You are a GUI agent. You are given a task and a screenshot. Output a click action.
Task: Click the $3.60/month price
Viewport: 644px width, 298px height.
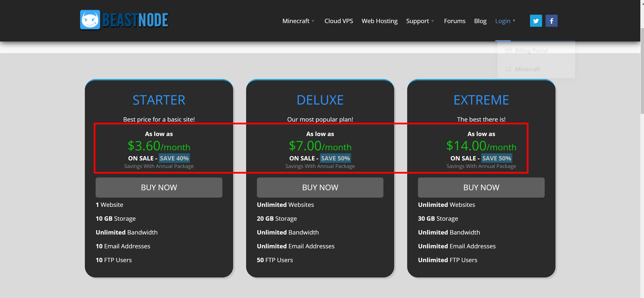(159, 146)
